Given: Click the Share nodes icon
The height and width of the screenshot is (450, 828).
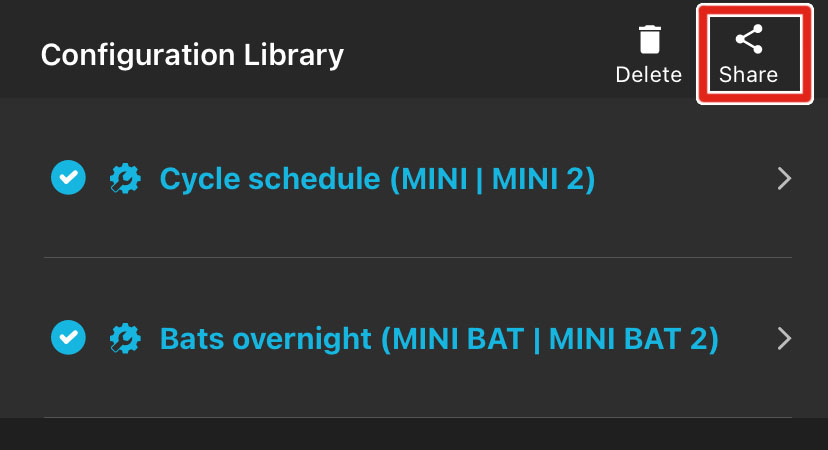Looking at the screenshot, I should (x=748, y=40).
